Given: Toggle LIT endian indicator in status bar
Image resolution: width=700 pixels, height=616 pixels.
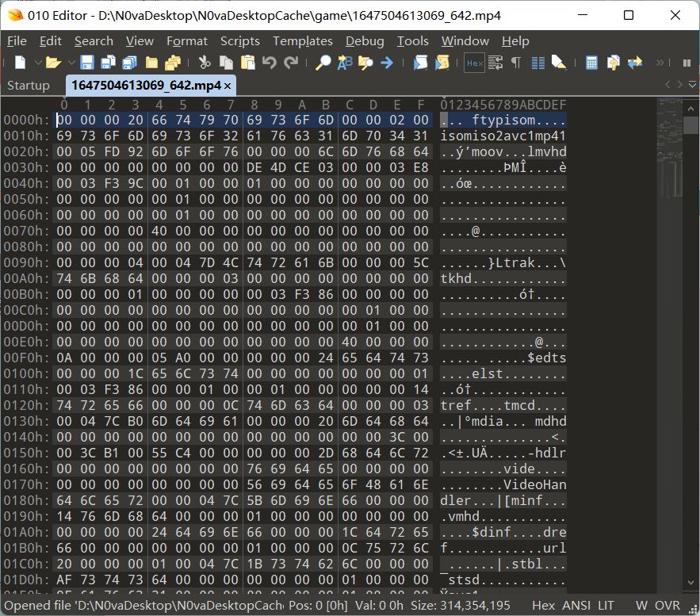Looking at the screenshot, I should [x=606, y=605].
